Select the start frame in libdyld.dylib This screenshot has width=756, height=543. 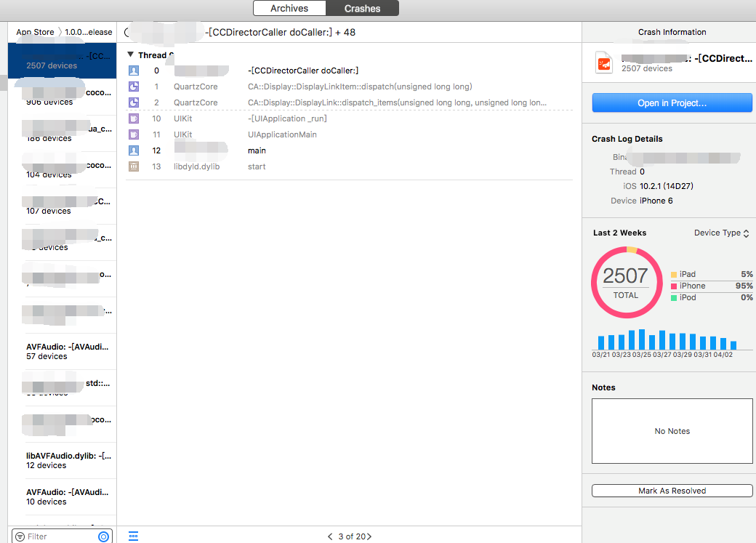pyautogui.click(x=257, y=166)
